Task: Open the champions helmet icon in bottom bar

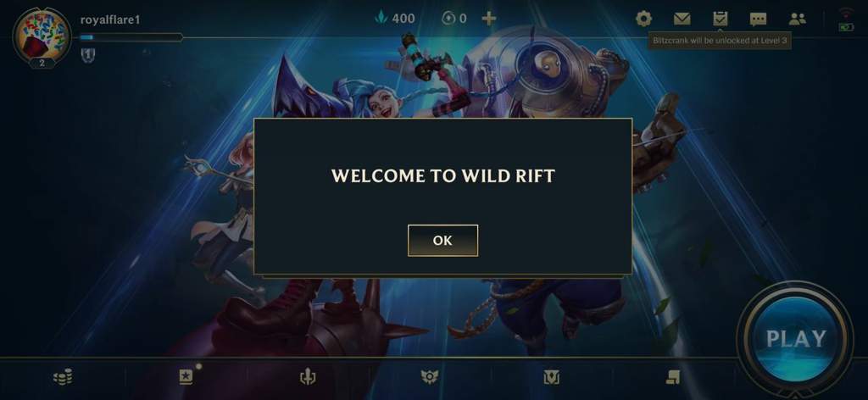Action: click(307, 377)
